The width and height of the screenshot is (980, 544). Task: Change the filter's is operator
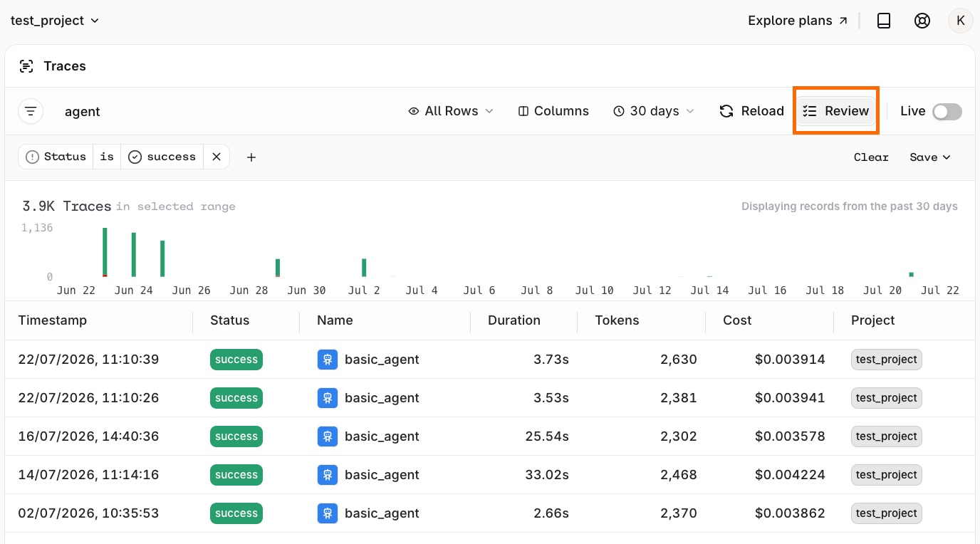[107, 157]
